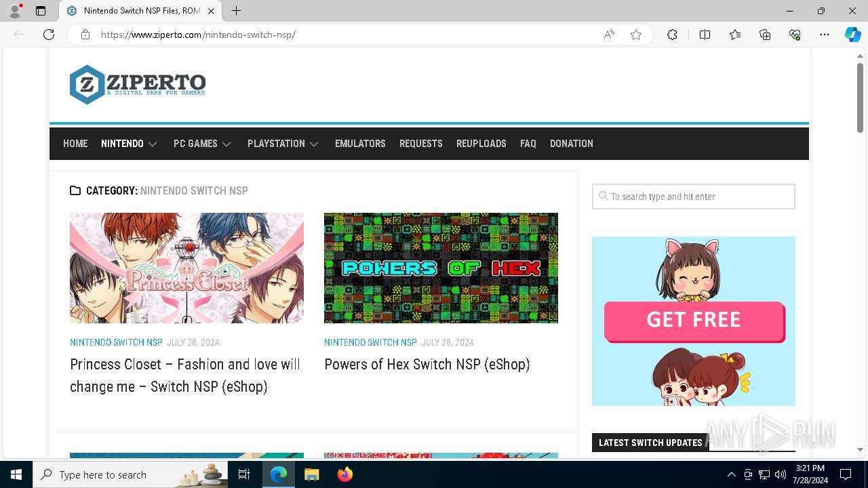Add this page to favorites star
The image size is (868, 488).
point(636,35)
